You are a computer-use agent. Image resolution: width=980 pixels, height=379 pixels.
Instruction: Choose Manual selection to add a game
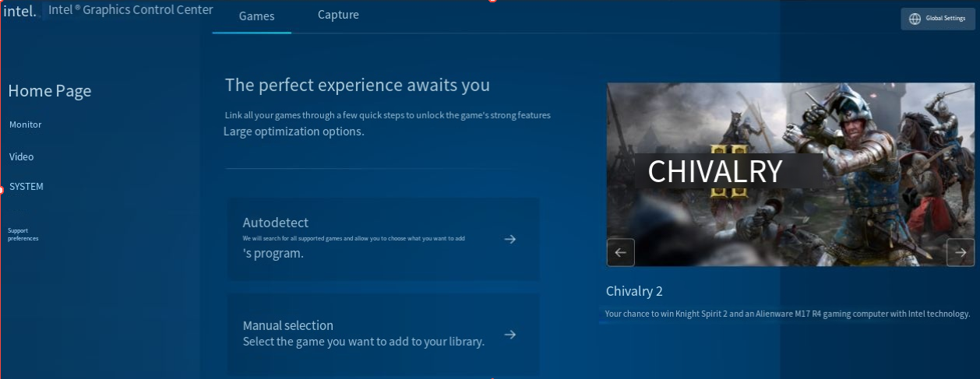point(383,334)
